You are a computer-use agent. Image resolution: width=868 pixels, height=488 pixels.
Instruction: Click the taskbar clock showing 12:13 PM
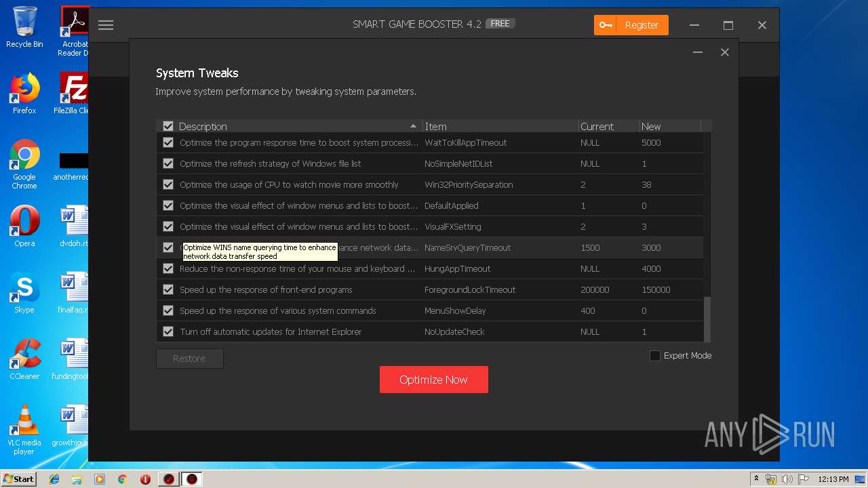[833, 479]
